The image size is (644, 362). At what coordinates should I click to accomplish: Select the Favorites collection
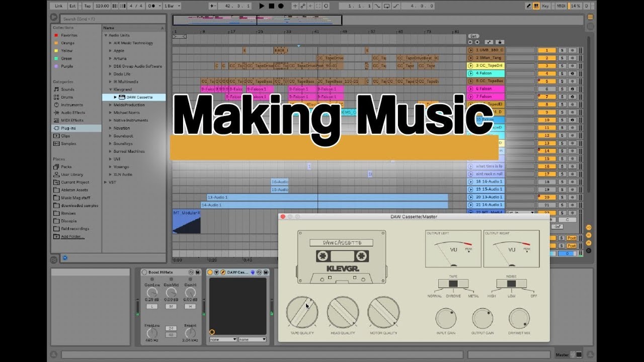tap(69, 36)
